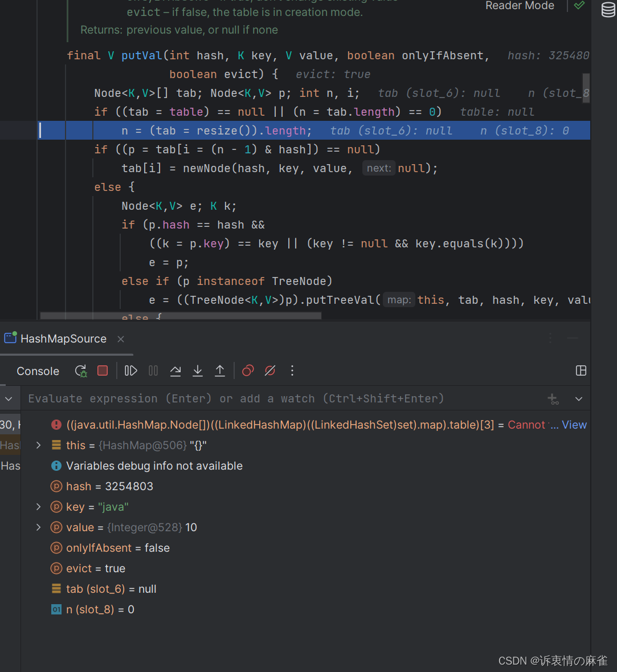
Task: Open more debug actions menu
Action: (292, 370)
